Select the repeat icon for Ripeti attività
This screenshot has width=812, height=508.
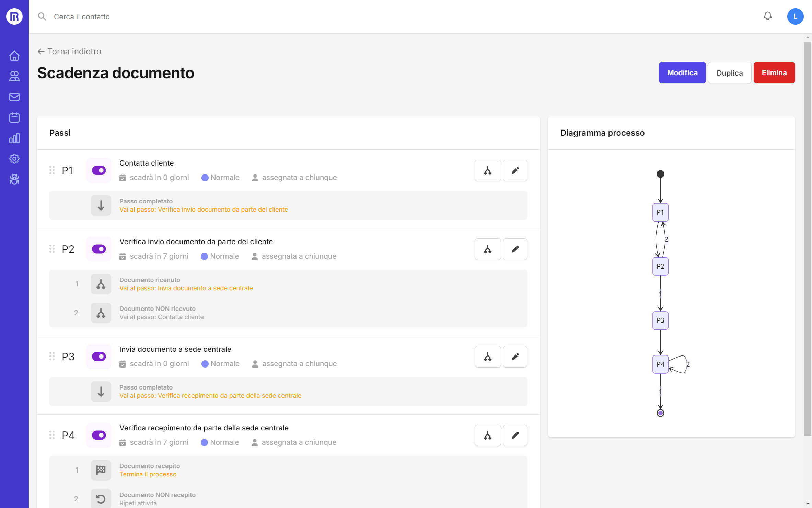101,498
